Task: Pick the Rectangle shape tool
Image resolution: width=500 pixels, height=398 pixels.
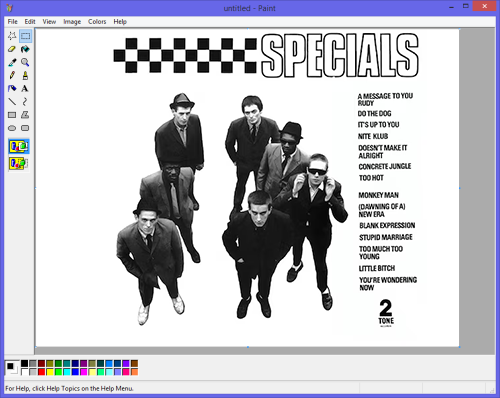Action: point(12,115)
